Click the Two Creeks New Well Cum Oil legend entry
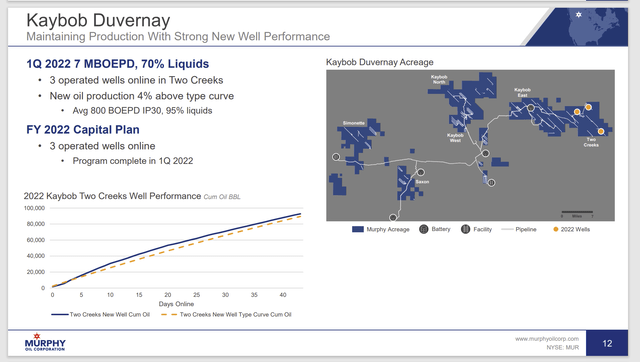640x362 pixels. [x=100, y=315]
